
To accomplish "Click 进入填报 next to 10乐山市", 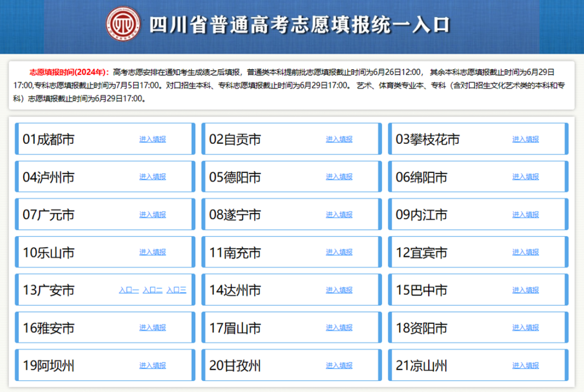I will [152, 252].
